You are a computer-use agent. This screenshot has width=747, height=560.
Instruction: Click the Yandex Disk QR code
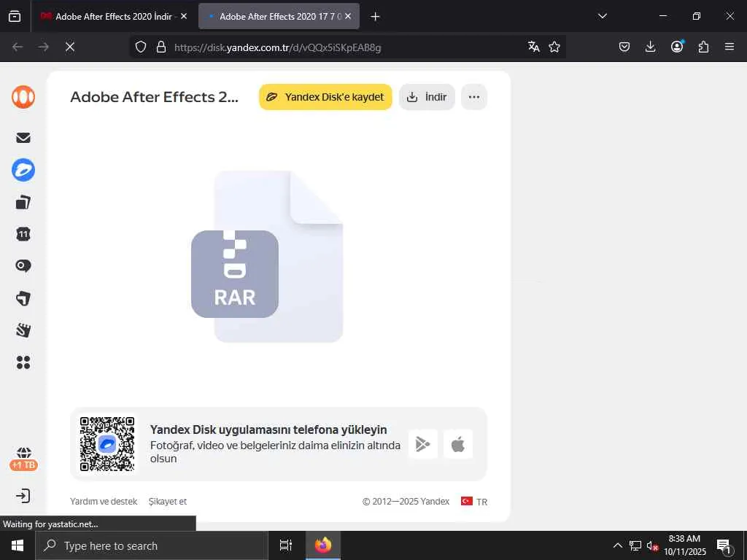tap(107, 444)
